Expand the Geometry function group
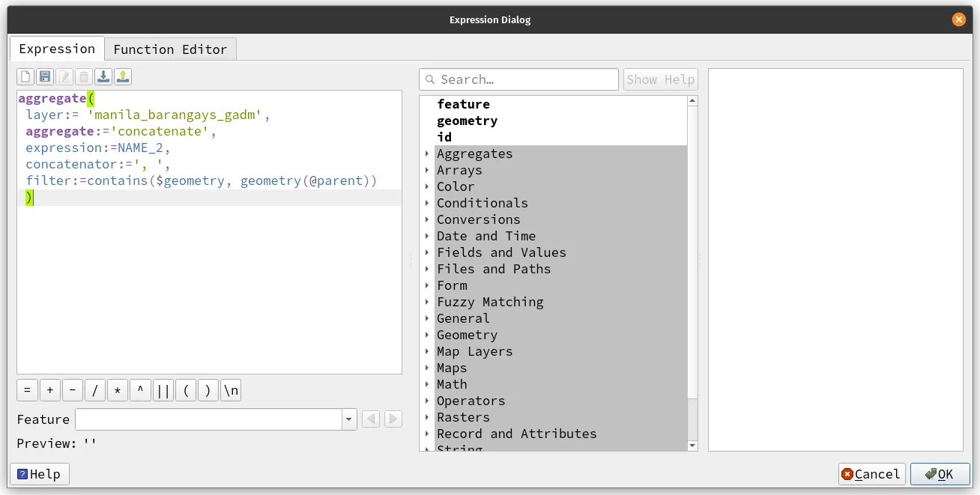Image resolution: width=980 pixels, height=495 pixels. pyautogui.click(x=427, y=335)
